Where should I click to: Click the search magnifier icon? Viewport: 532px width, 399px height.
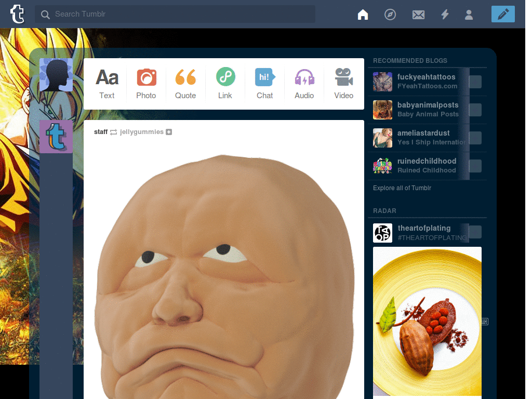click(45, 14)
